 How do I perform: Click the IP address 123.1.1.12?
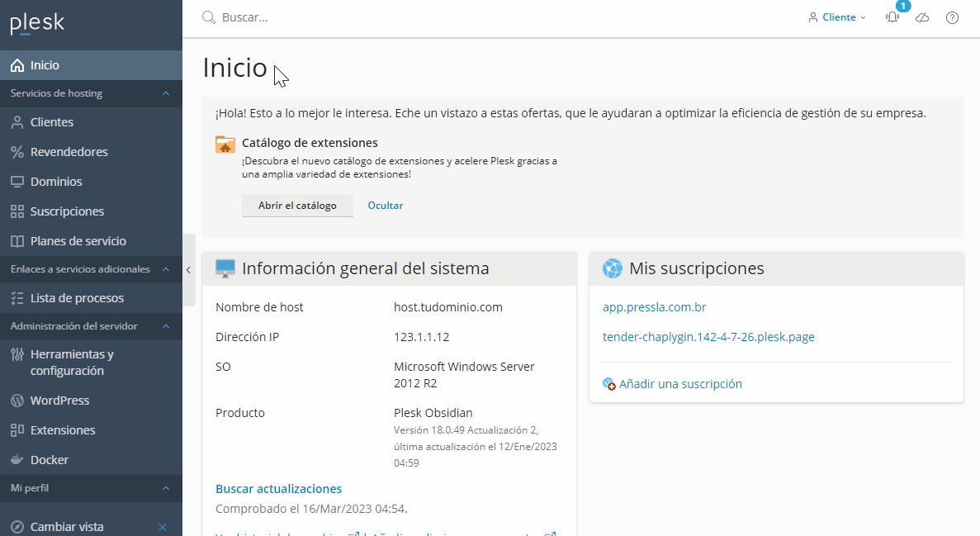tap(422, 337)
